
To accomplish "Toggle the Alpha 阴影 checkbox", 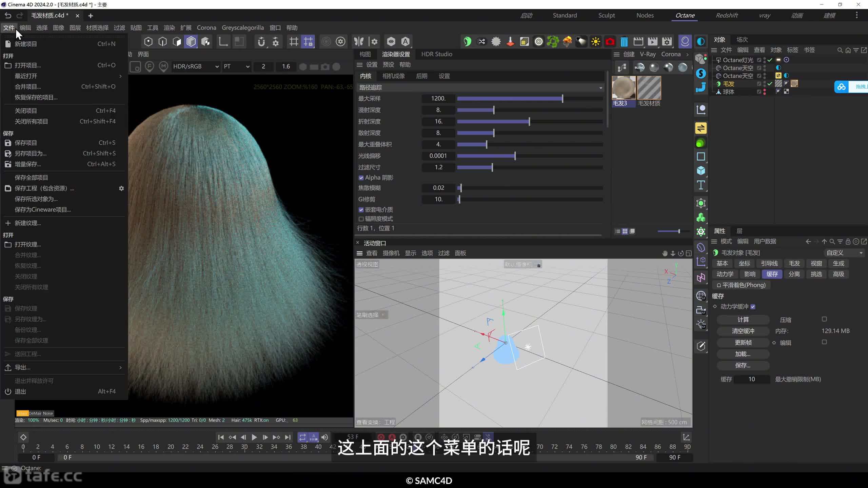I will (x=361, y=178).
